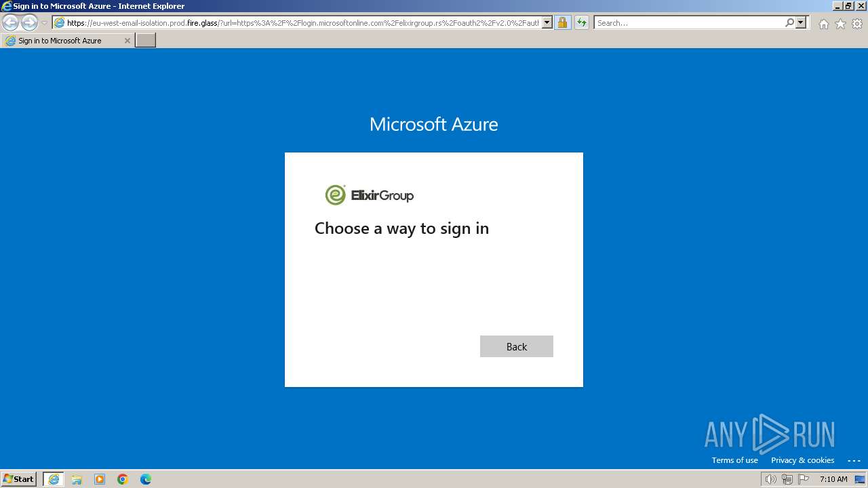Click the Elixir Group logo
The image size is (868, 488).
[x=370, y=195]
